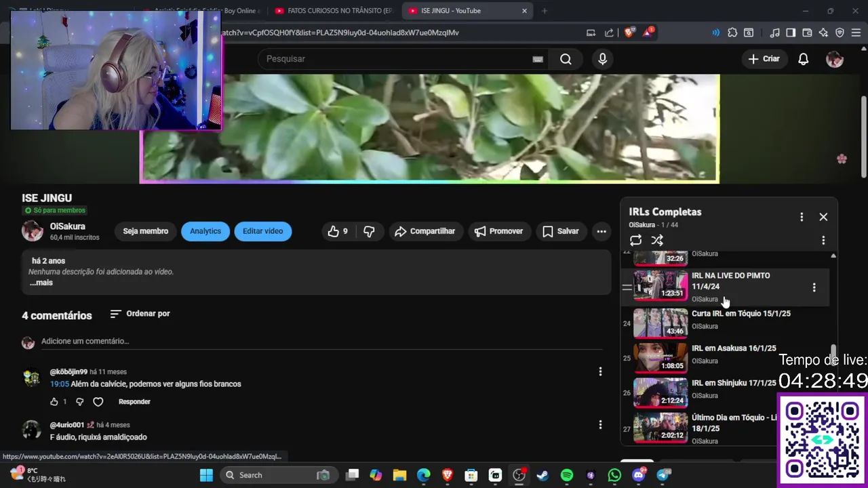868x488 pixels.
Task: Open Brave VPN shield icon
Action: click(x=840, y=32)
